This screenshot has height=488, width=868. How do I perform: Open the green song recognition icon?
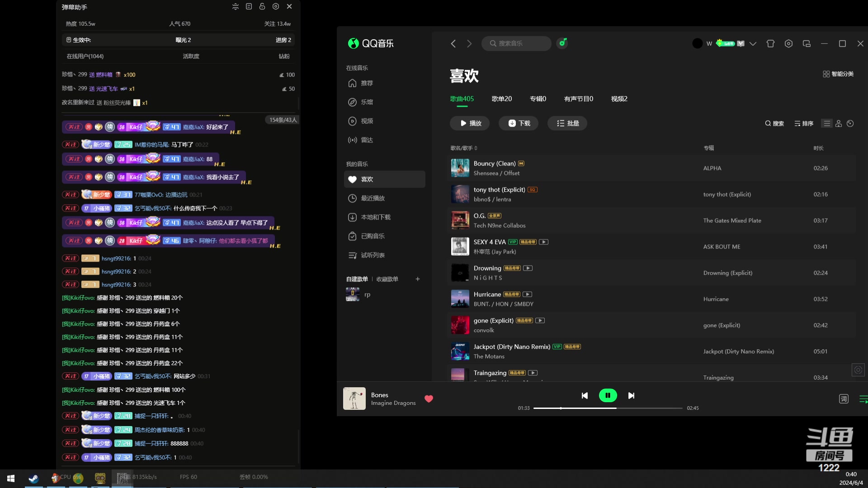coord(562,43)
